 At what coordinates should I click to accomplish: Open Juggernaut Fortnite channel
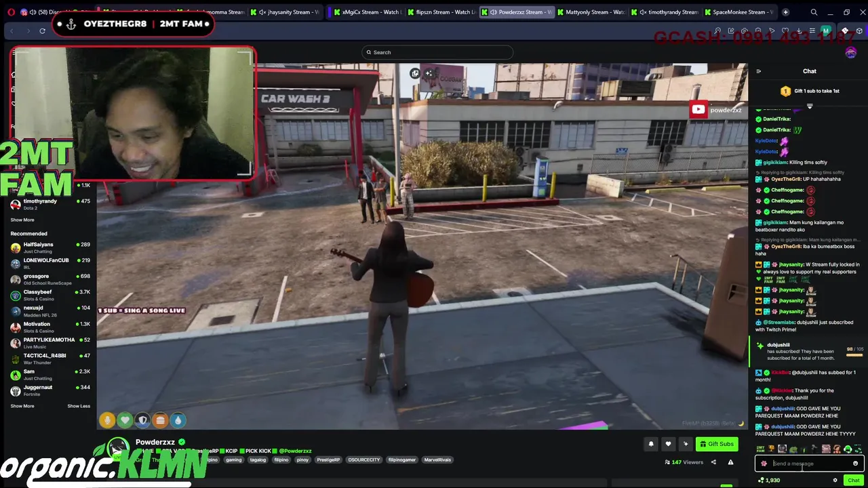click(50, 390)
